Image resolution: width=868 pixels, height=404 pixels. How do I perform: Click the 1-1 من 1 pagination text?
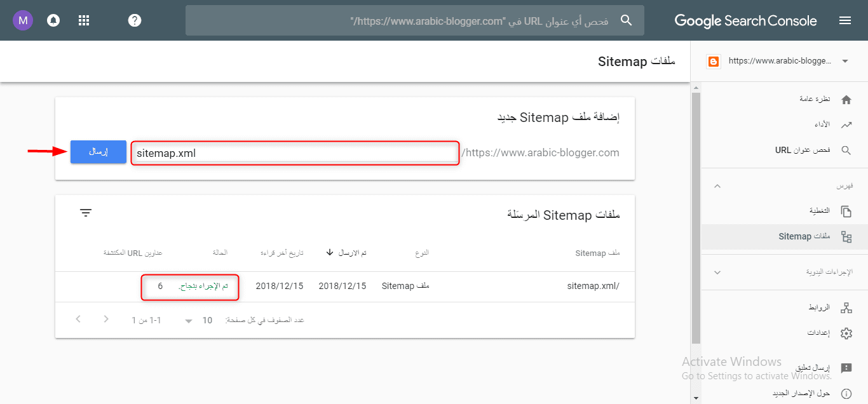point(146,320)
